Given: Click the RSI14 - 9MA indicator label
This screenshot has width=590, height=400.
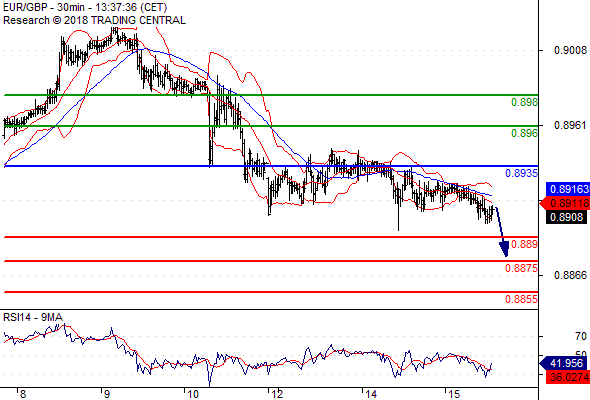Looking at the screenshot, I should click(x=33, y=317).
